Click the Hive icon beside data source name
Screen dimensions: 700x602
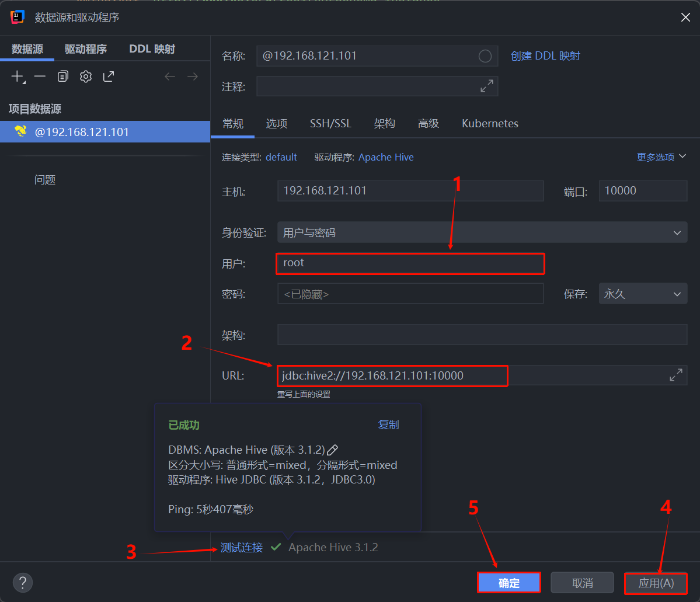point(20,131)
